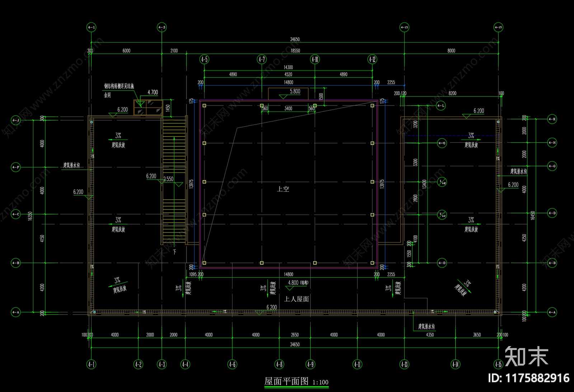Screen dimensions: 574x392
Task: Select the 1500 vertical dimension
Action: (x=321, y=96)
